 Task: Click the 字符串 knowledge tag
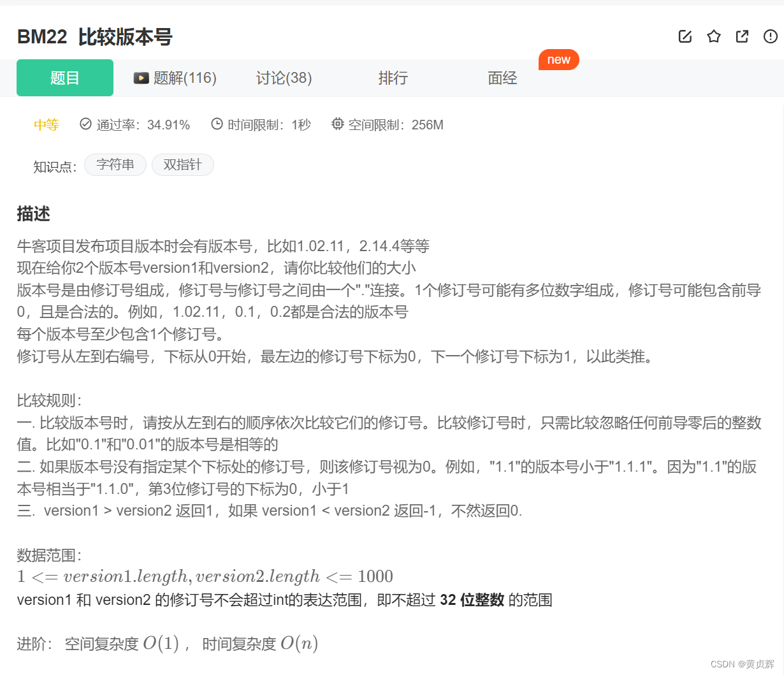point(115,164)
